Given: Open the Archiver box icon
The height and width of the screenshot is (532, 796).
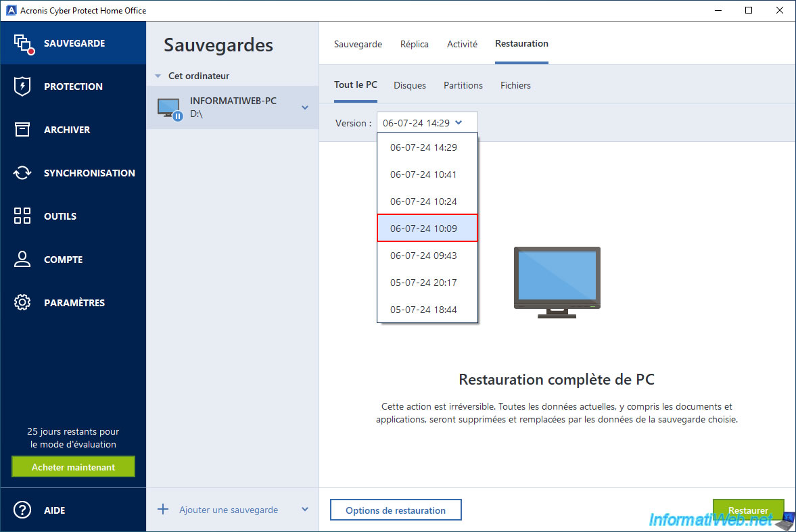Looking at the screenshot, I should point(22,129).
